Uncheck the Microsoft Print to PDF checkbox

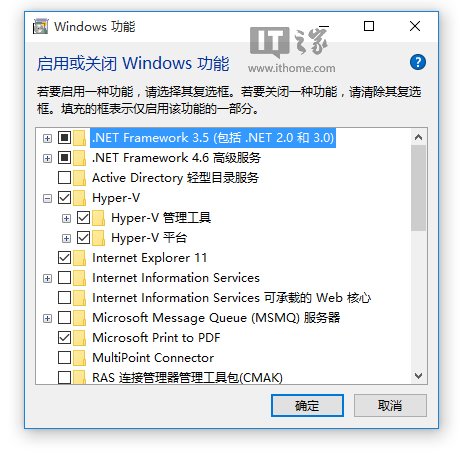point(64,338)
